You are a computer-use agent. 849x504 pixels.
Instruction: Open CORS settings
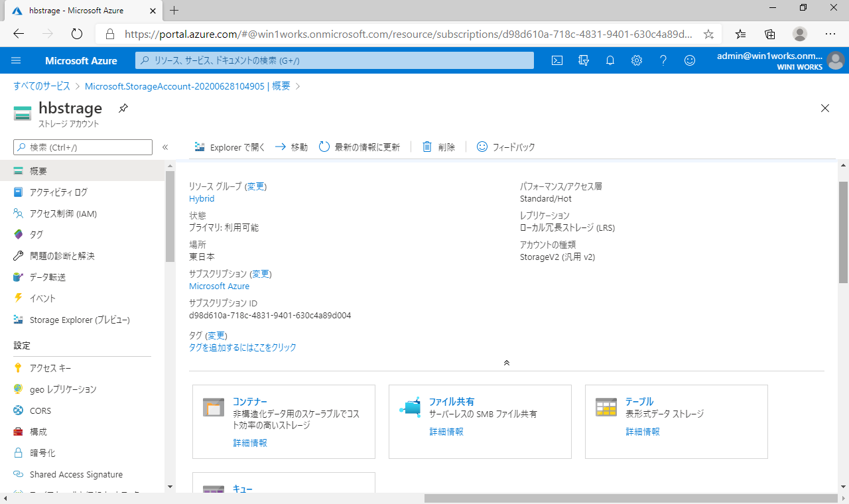click(82, 410)
